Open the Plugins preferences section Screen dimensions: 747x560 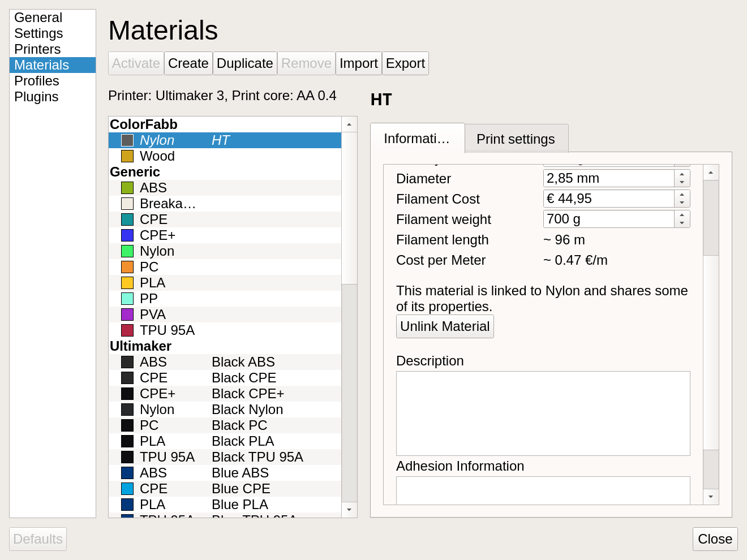click(36, 97)
